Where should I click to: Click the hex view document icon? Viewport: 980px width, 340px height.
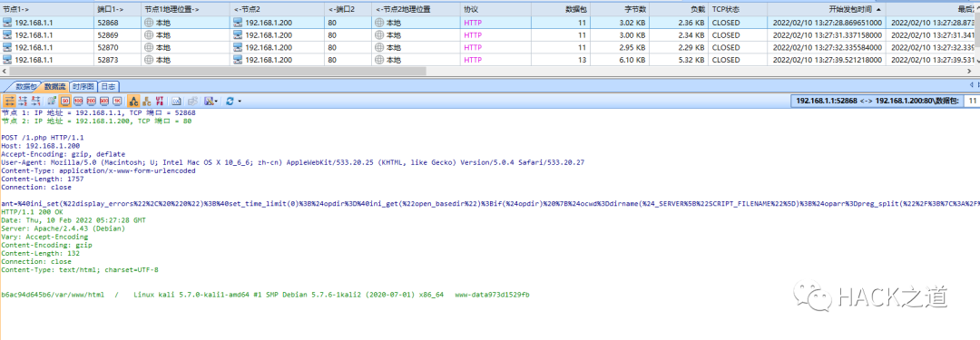point(177,101)
